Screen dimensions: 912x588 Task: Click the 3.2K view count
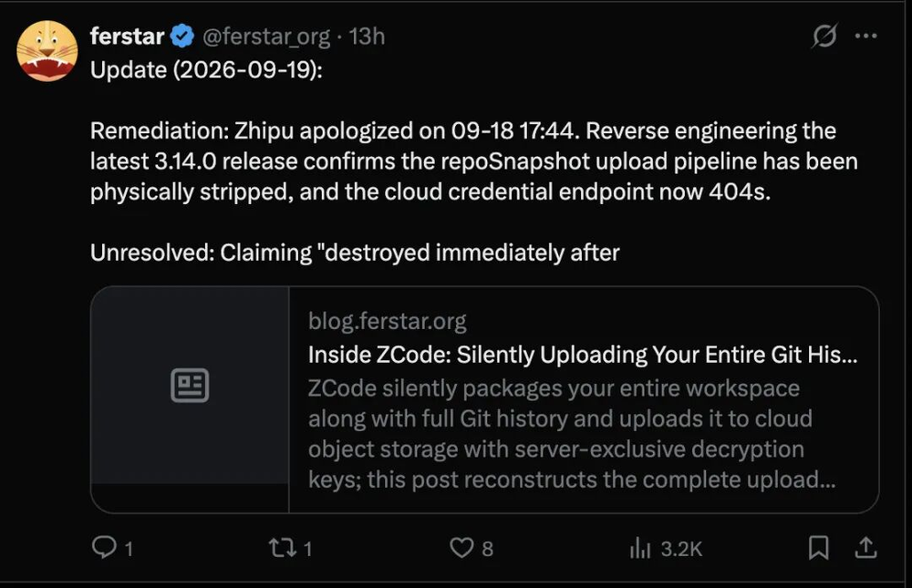[x=681, y=549]
